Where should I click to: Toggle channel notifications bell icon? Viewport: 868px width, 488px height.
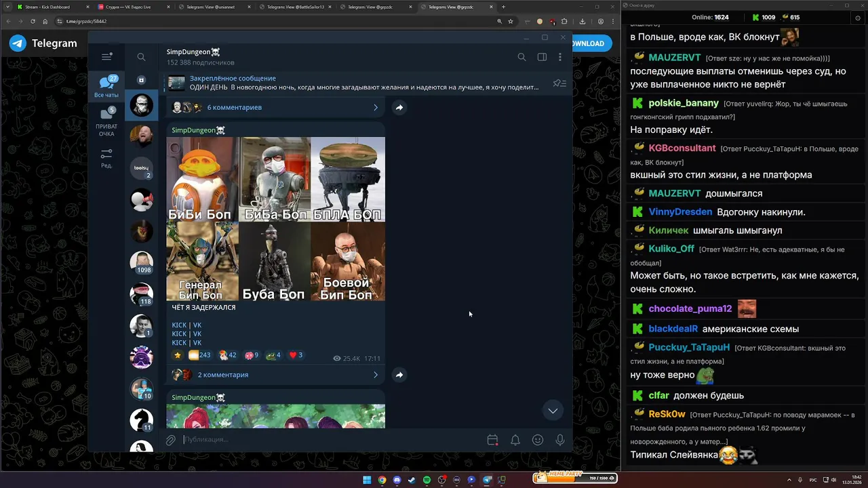(515, 440)
